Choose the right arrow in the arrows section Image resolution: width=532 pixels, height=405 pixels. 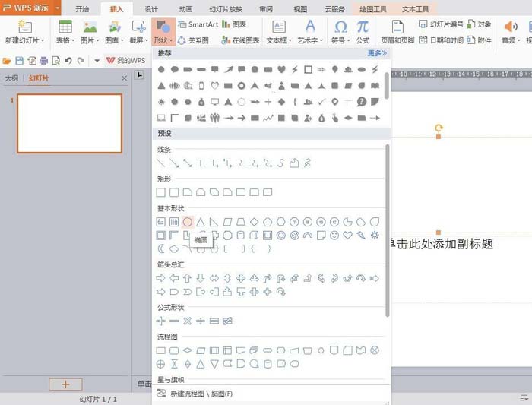click(x=160, y=278)
